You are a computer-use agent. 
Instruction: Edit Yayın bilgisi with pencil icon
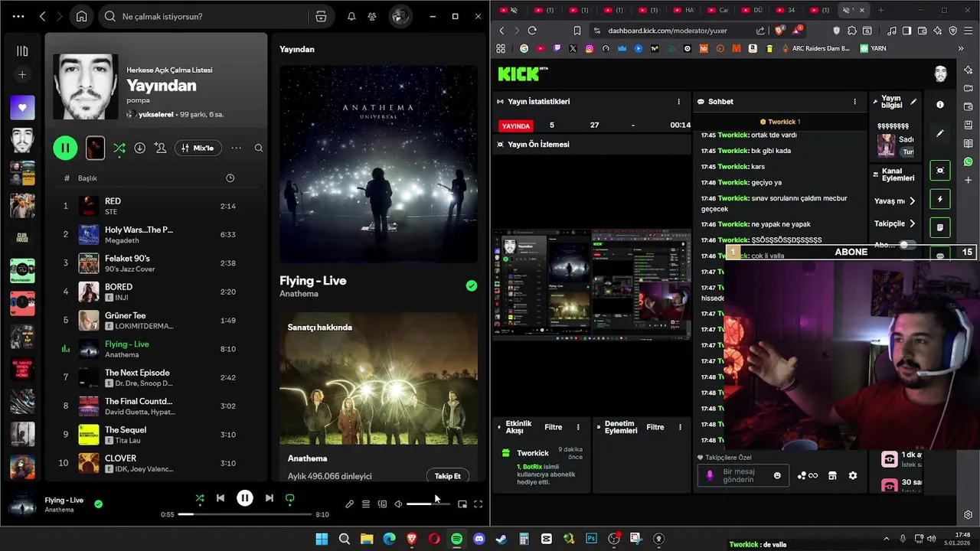pyautogui.click(x=913, y=101)
